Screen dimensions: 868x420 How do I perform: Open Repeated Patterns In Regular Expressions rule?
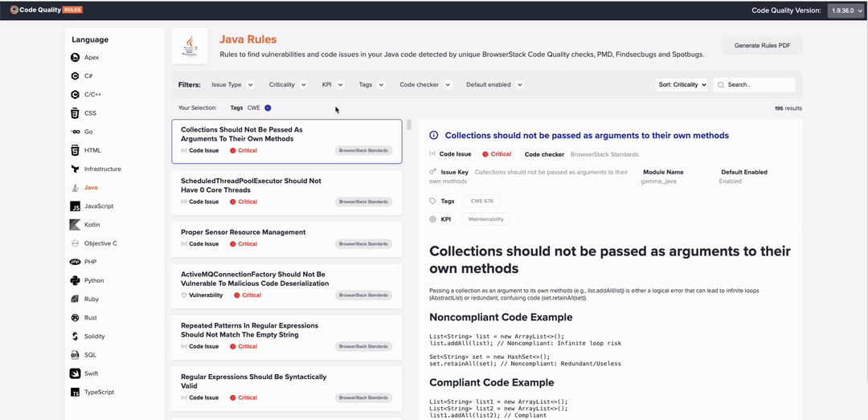pos(287,337)
